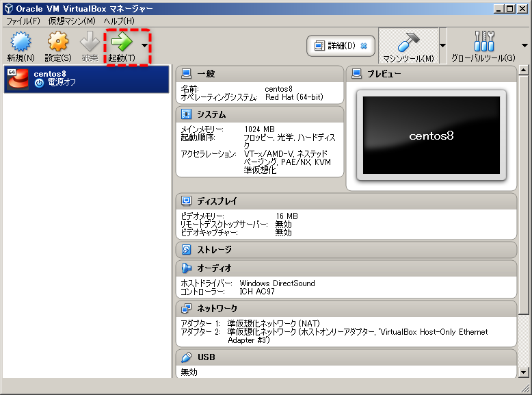Start the VM with 起動(T) green arrow
Viewport: 532px width, 395px height.
pos(122,42)
